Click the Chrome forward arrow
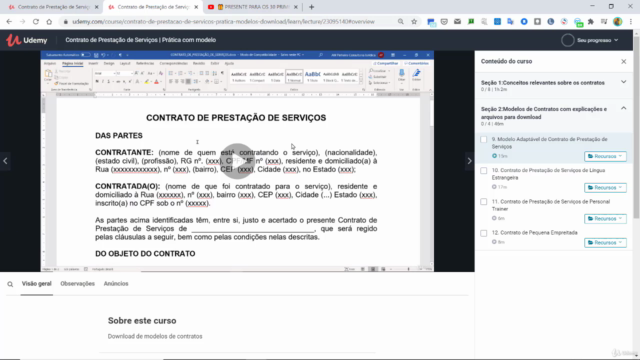The height and width of the screenshot is (360, 640). (22, 22)
